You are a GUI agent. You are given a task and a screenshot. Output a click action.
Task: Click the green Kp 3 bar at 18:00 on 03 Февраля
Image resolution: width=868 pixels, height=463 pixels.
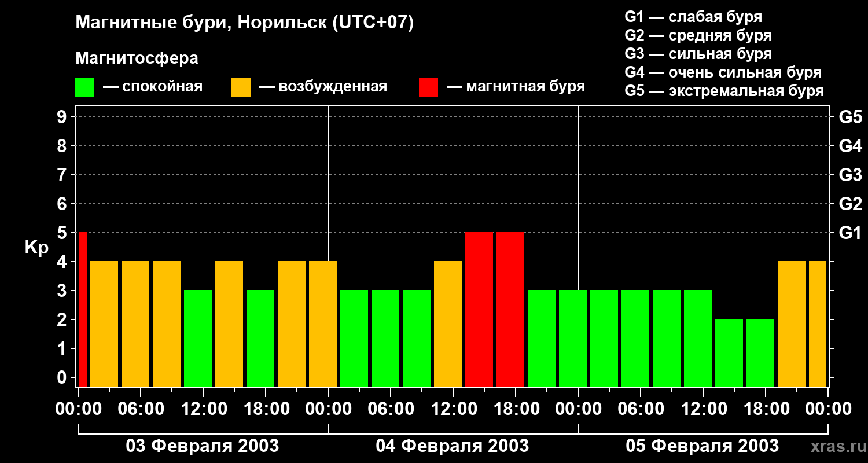(260, 338)
